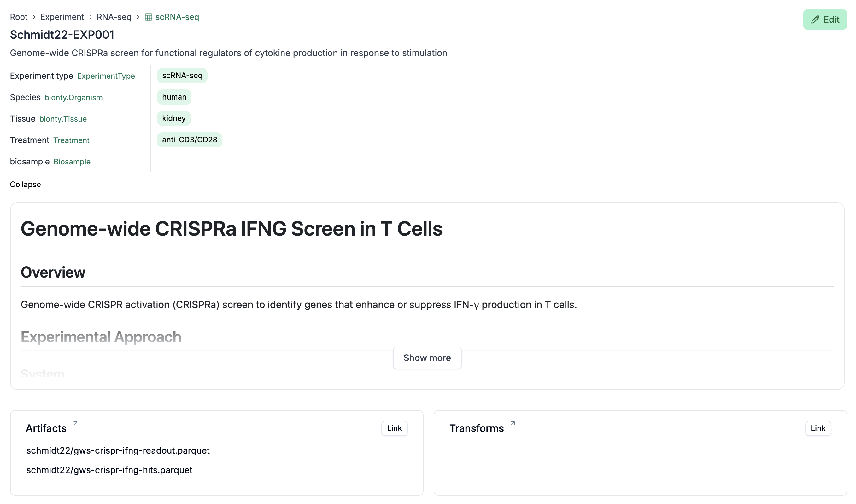This screenshot has height=504, width=856.
Task: Link a new transform to record
Action: tap(818, 428)
